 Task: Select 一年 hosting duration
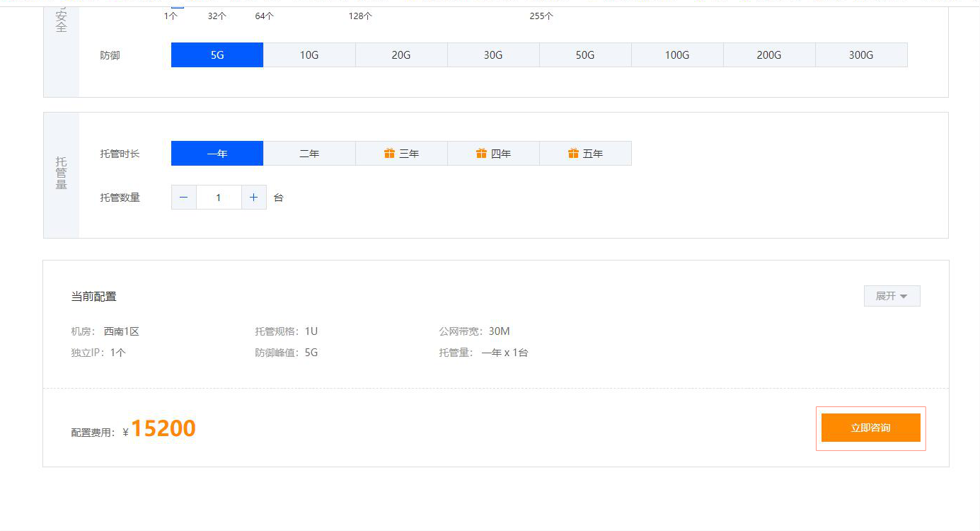(x=217, y=154)
